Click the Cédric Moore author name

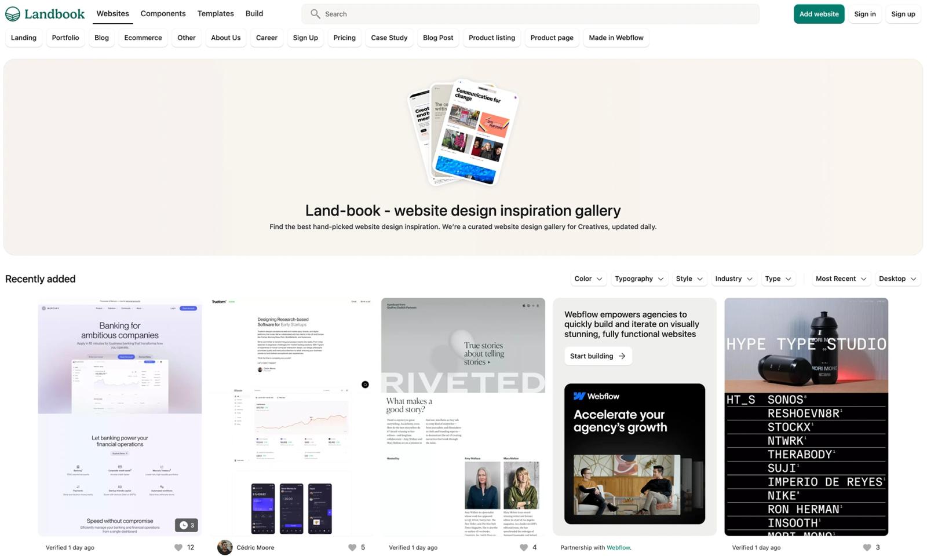[x=256, y=547]
